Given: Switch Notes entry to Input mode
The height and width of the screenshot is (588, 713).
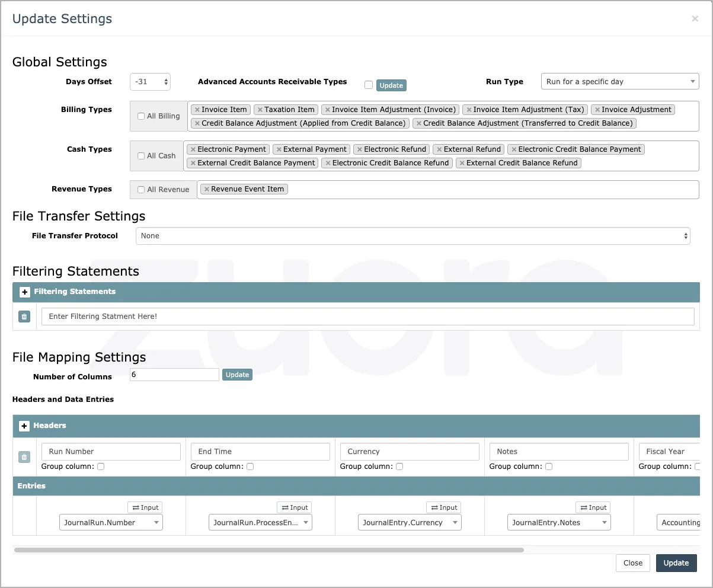Looking at the screenshot, I should point(593,507).
